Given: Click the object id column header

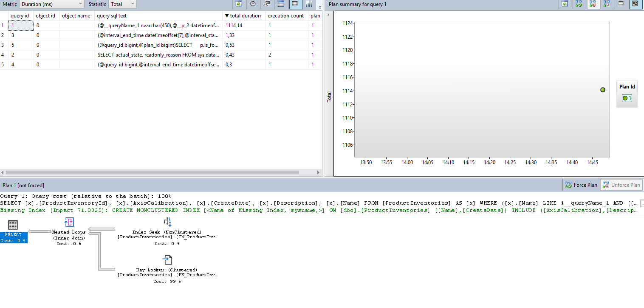Looking at the screenshot, I should point(46,16).
